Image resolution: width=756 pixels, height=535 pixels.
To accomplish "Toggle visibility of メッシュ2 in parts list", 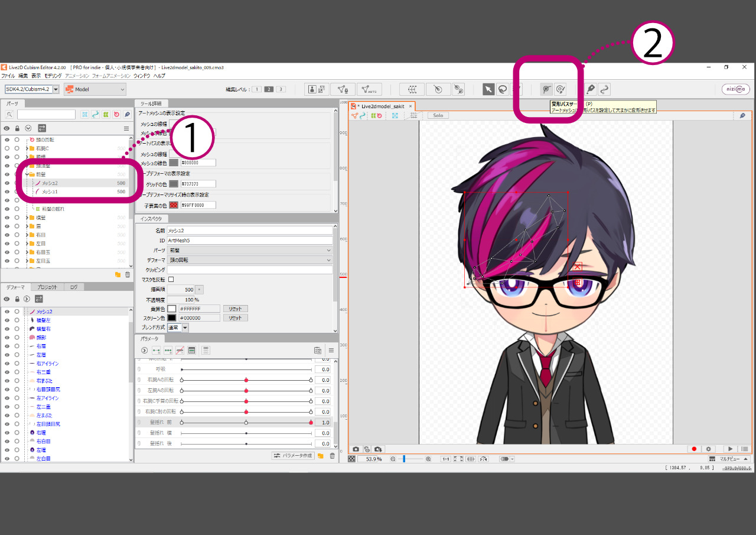I will [7, 183].
